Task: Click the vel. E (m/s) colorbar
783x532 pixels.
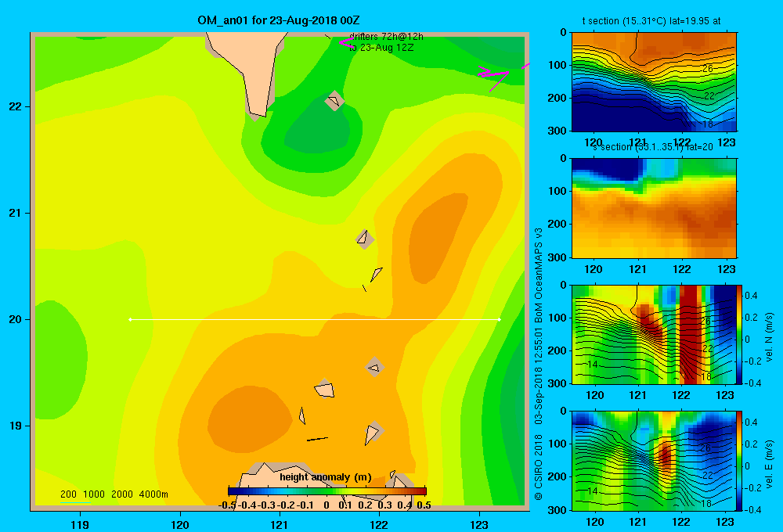Action: pyautogui.click(x=740, y=461)
